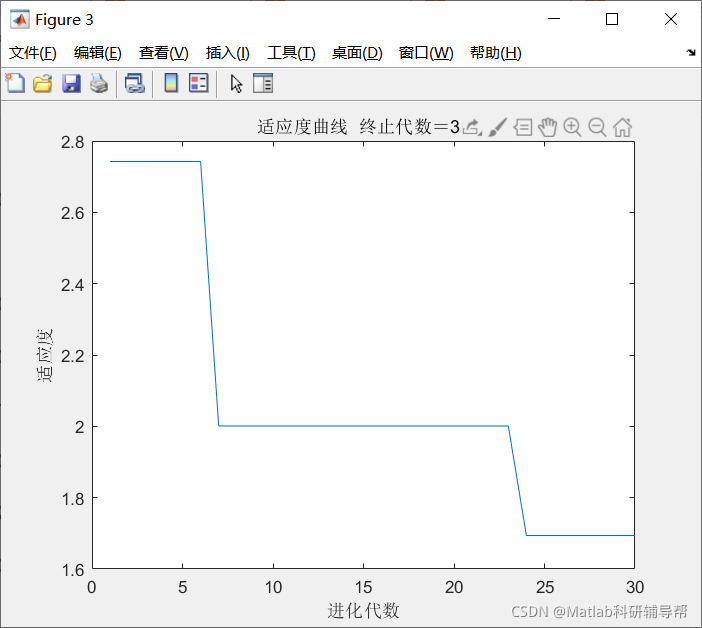
Task: Open the property inspector icon
Action: [x=263, y=83]
